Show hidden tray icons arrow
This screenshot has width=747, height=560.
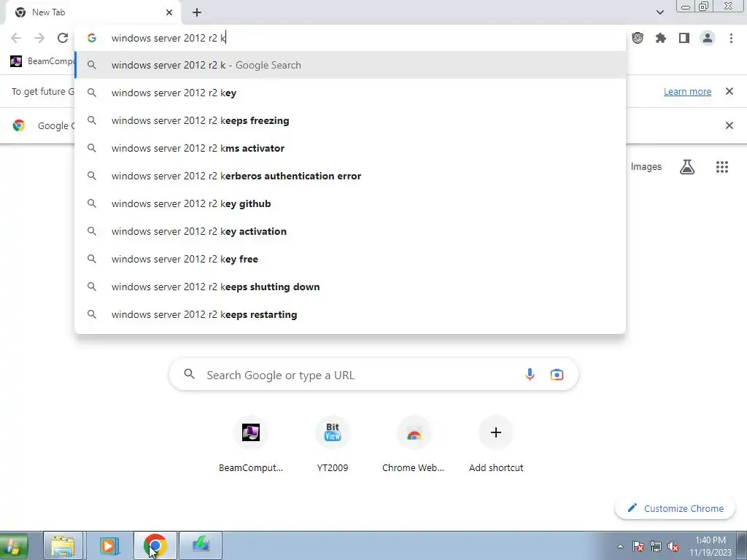620,546
